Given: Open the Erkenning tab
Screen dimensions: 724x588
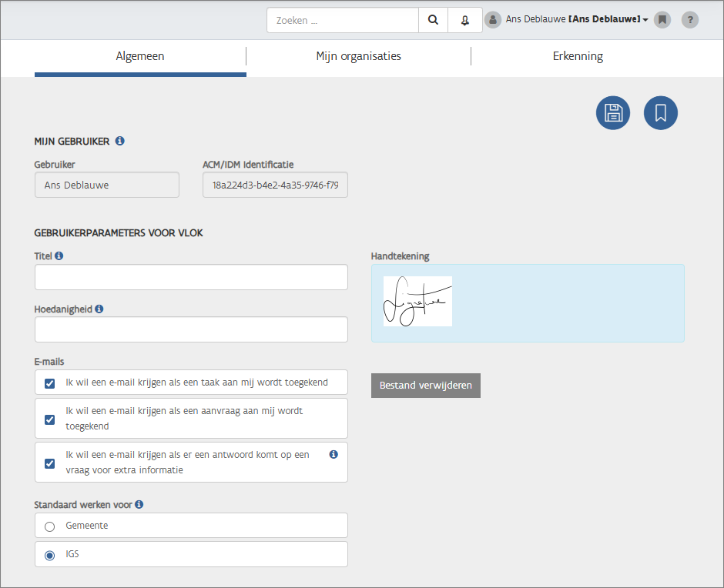Looking at the screenshot, I should tap(578, 56).
